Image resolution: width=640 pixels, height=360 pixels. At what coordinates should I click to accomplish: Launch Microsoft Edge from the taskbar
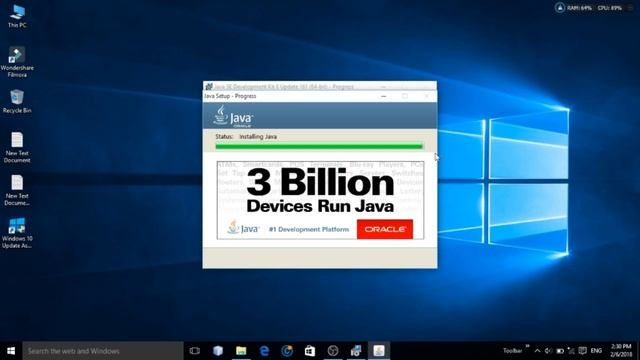(x=264, y=351)
